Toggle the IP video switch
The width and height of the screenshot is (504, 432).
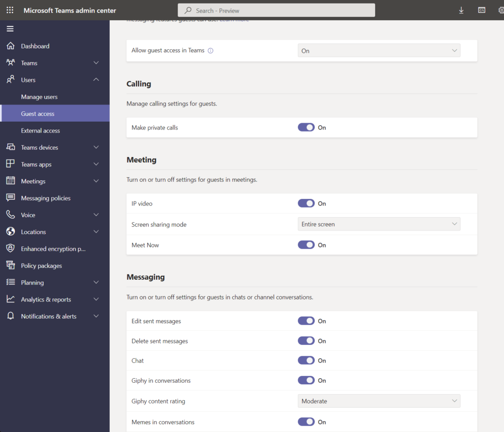306,203
